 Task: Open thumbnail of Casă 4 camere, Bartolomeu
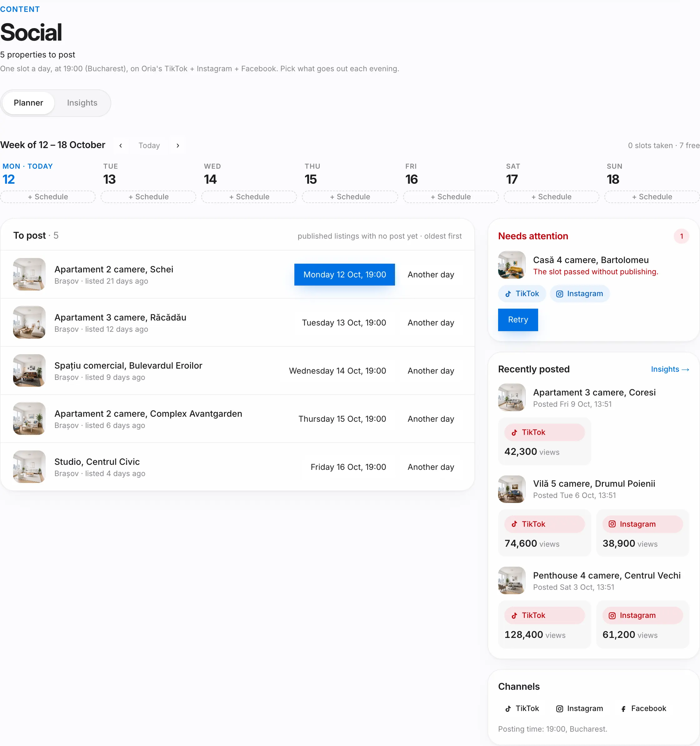[x=512, y=265]
